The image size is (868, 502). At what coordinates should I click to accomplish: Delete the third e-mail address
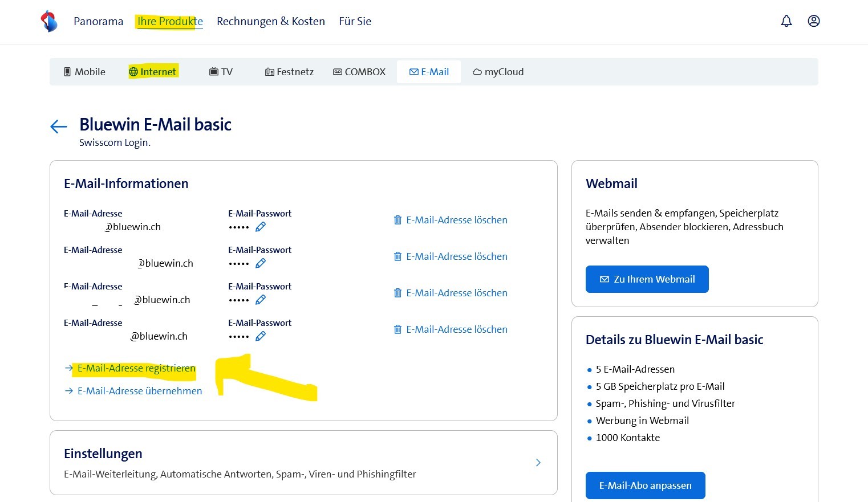point(450,293)
